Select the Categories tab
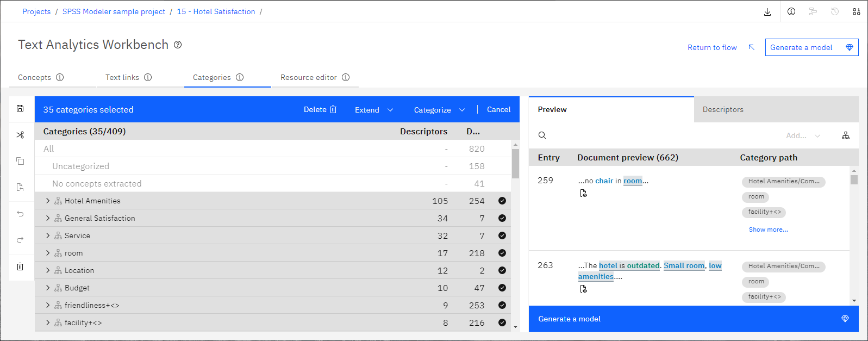Image resolution: width=868 pixels, height=341 pixels. [212, 77]
